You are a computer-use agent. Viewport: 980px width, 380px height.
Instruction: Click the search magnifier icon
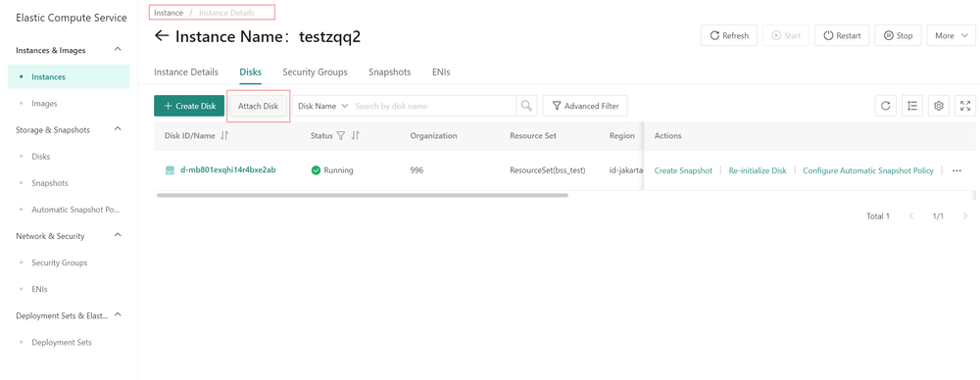tap(527, 106)
